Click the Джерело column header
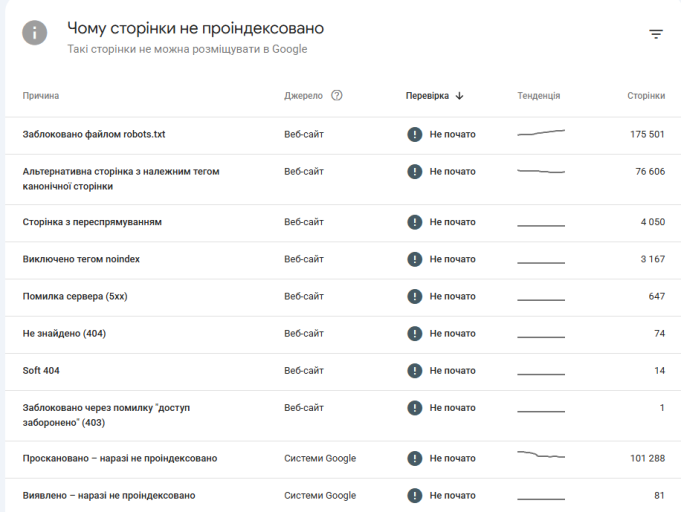Screen dimensions: 681x512 coord(304,96)
